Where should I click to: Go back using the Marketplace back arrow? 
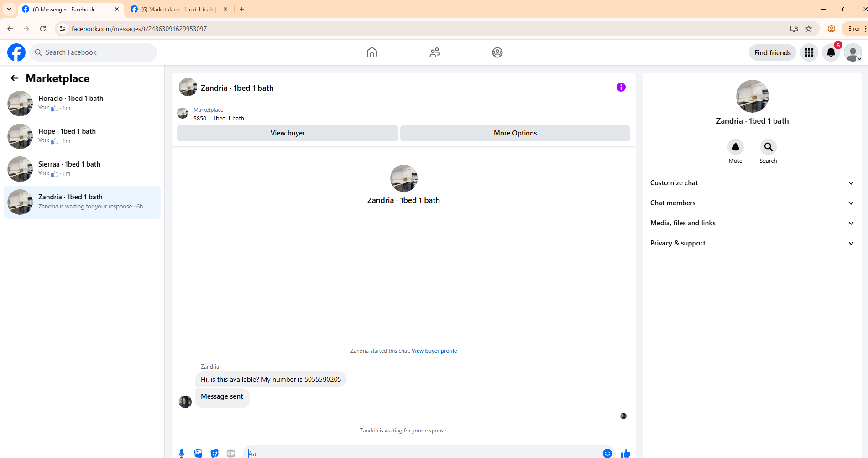point(15,78)
